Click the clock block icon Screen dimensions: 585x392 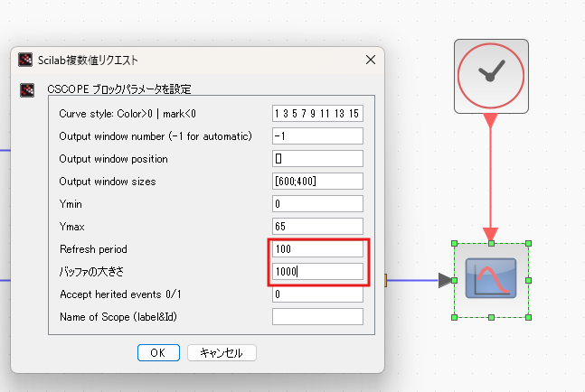(x=490, y=76)
